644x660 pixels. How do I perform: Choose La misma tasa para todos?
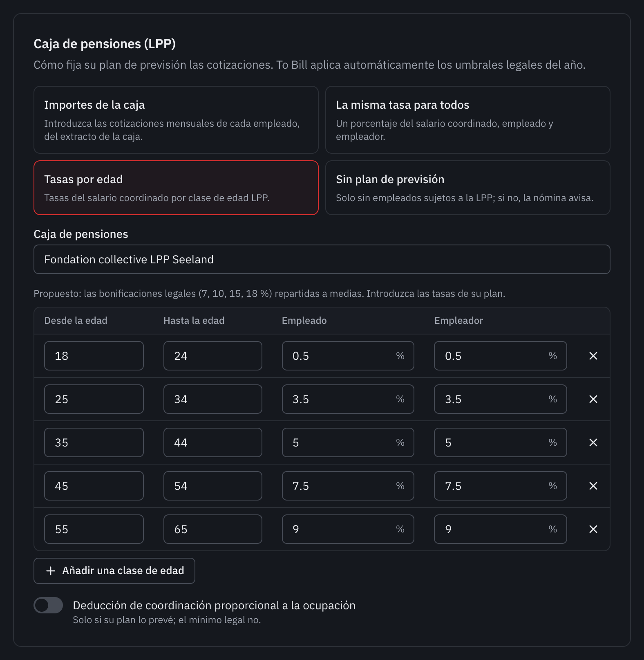coord(467,120)
